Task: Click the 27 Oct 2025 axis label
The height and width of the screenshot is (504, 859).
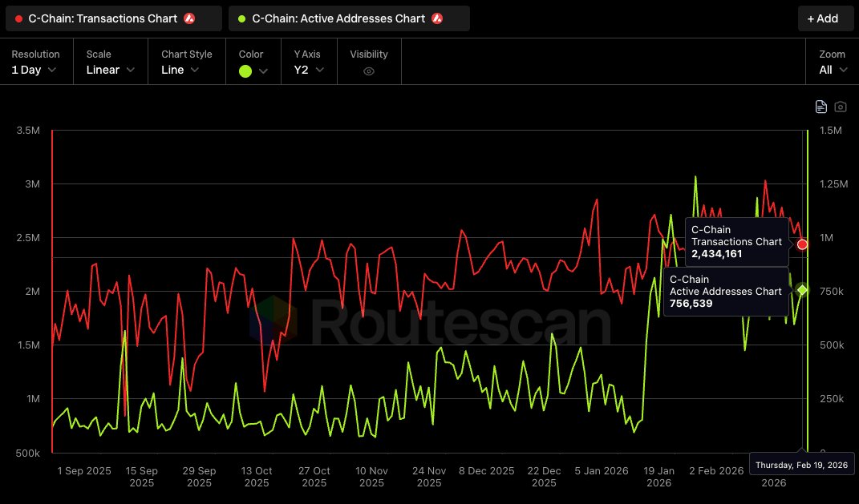Action: click(314, 477)
